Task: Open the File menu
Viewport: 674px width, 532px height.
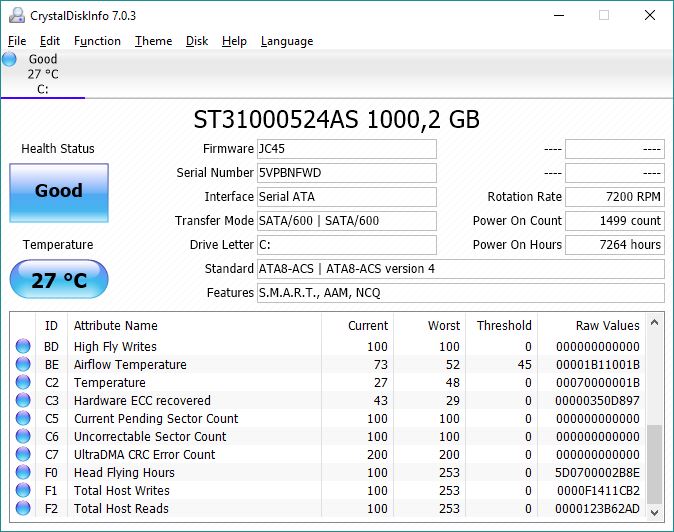Action: pyautogui.click(x=17, y=41)
